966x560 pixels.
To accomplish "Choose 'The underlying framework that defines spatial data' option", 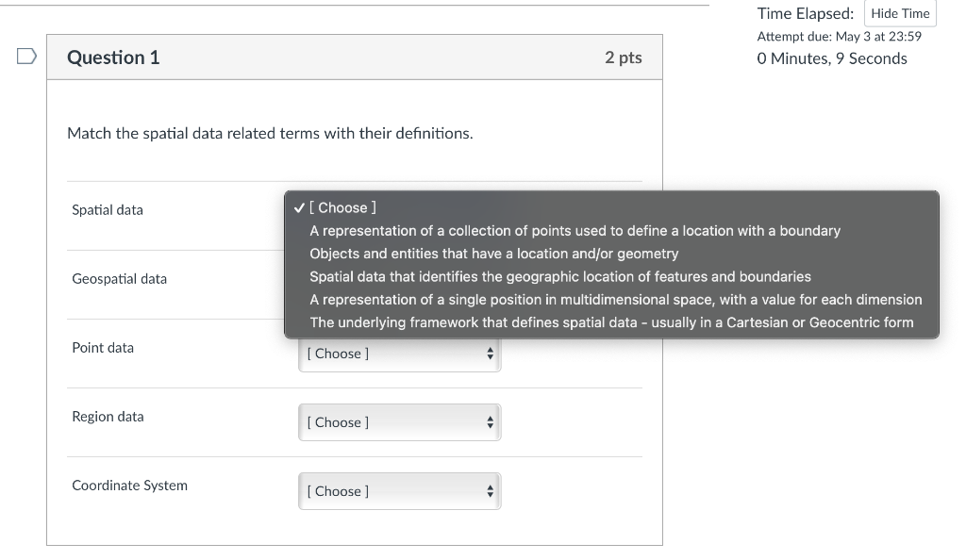I will click(611, 322).
